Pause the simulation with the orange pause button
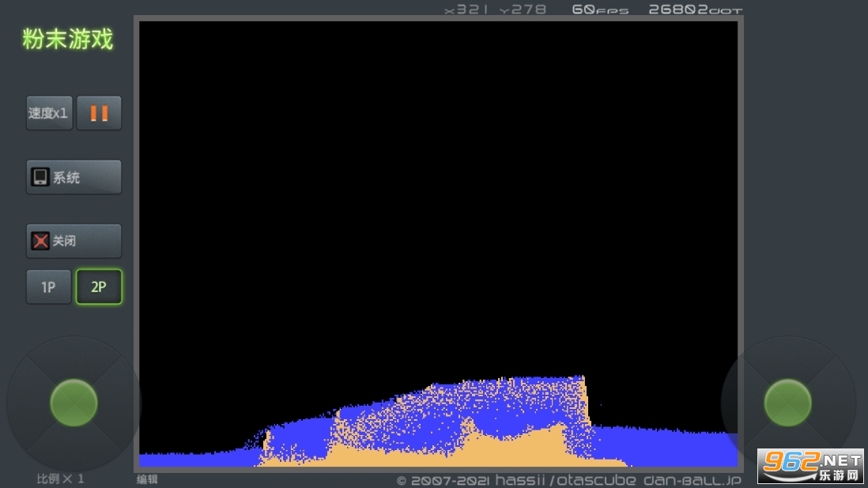 pyautogui.click(x=99, y=113)
